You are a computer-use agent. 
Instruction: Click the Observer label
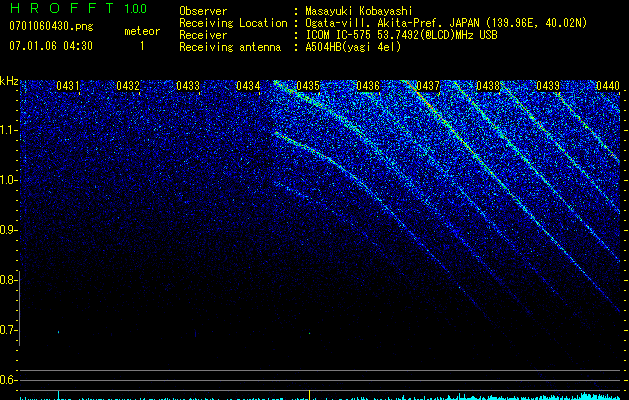pos(203,11)
